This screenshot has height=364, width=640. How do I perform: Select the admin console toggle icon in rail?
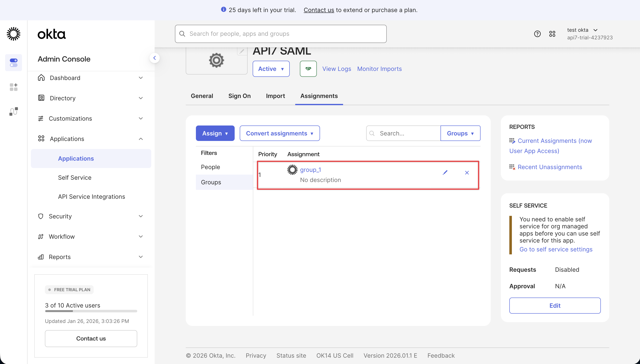click(14, 62)
